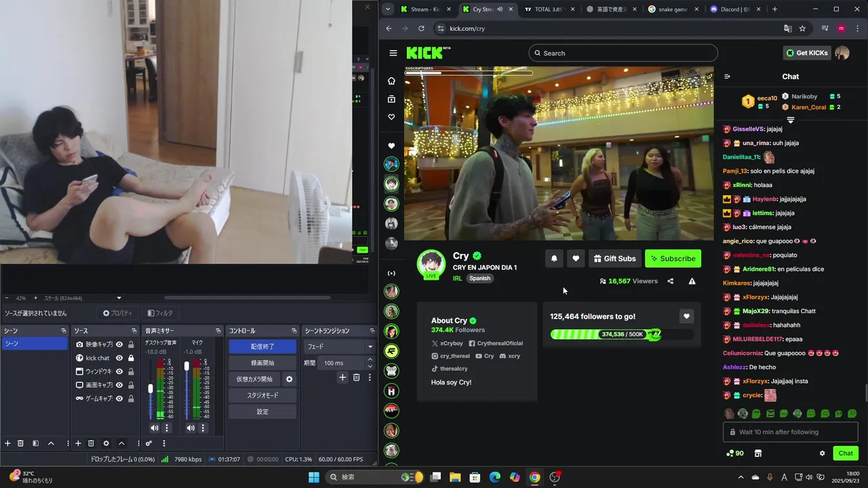
Task: Open scene filters icon in scenes toolbar
Action: pyautogui.click(x=35, y=443)
